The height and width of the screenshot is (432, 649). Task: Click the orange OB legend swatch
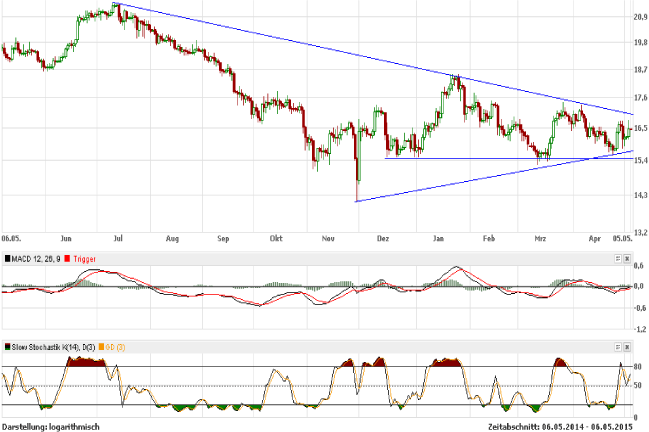click(x=103, y=346)
